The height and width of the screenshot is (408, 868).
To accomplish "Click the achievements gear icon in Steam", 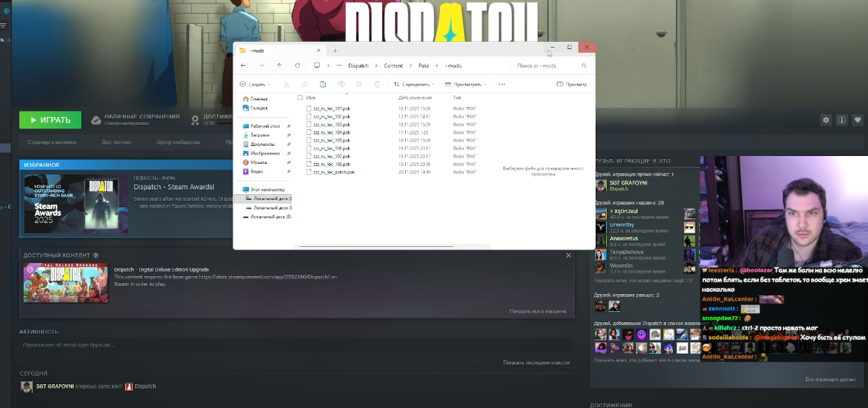I will pos(195,120).
